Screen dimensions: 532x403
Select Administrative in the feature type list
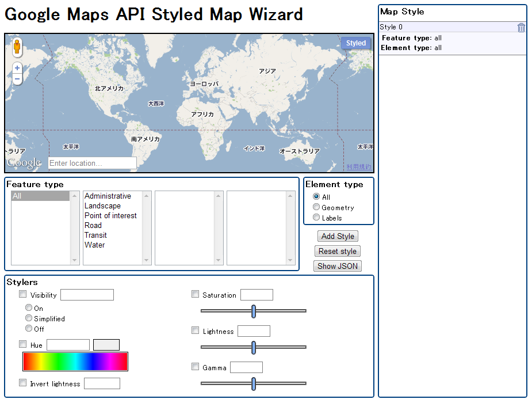[x=108, y=196]
